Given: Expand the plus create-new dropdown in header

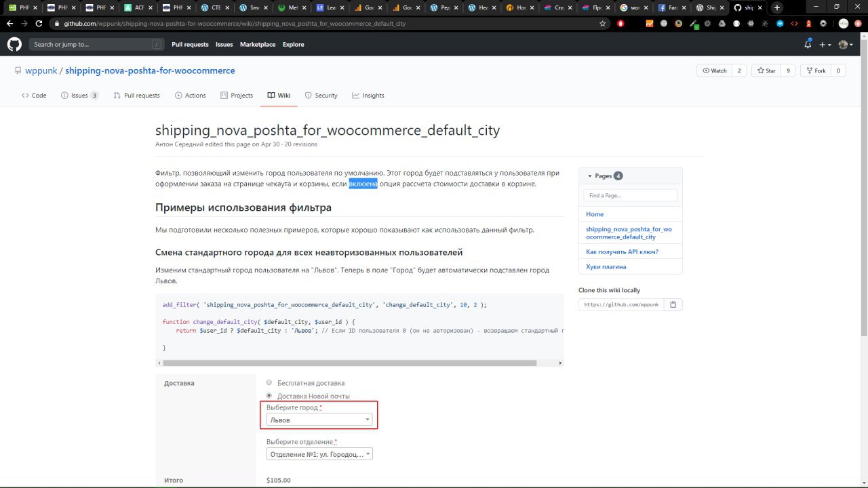Looking at the screenshot, I should pyautogui.click(x=824, y=44).
